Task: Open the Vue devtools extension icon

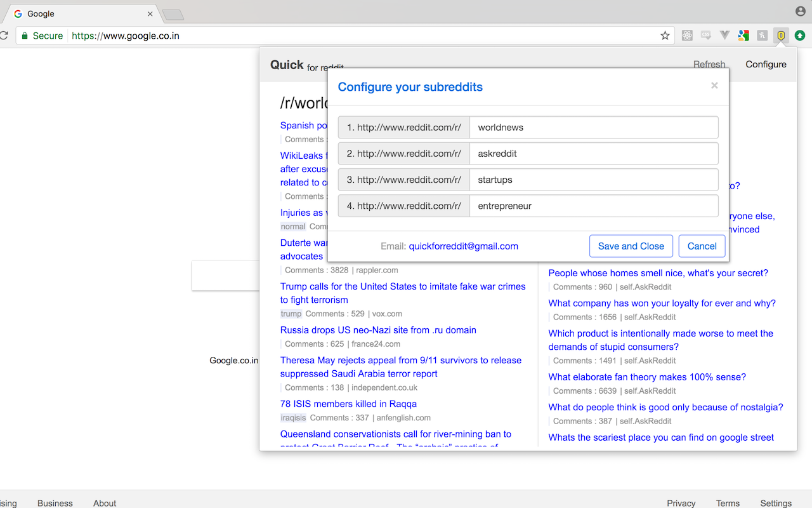Action: click(724, 36)
